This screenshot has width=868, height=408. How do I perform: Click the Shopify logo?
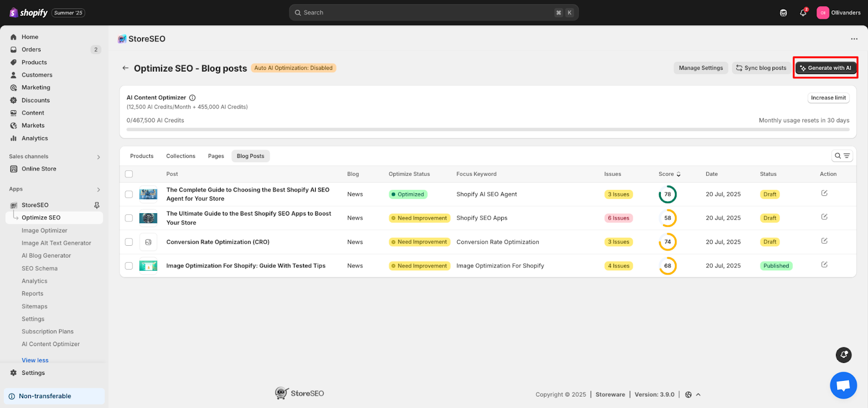click(x=28, y=12)
